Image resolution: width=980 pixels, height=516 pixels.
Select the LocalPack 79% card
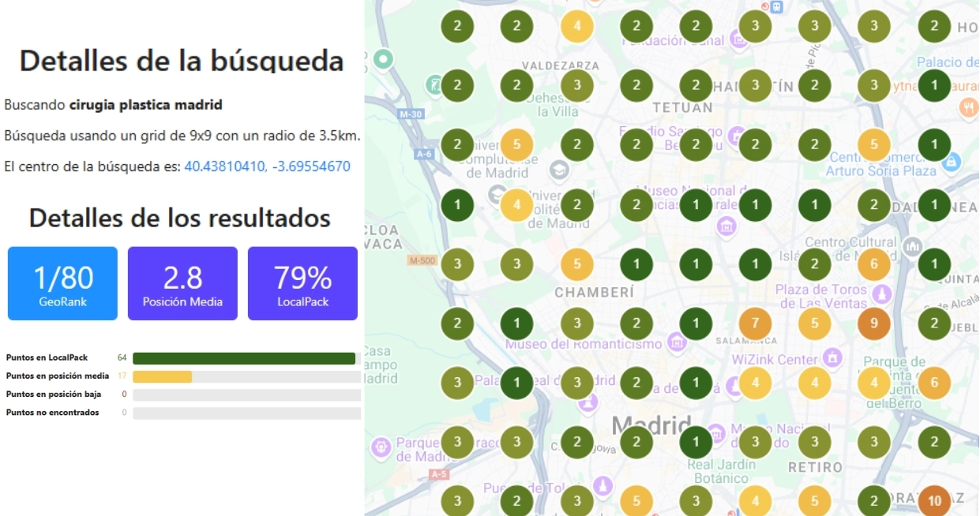[302, 283]
